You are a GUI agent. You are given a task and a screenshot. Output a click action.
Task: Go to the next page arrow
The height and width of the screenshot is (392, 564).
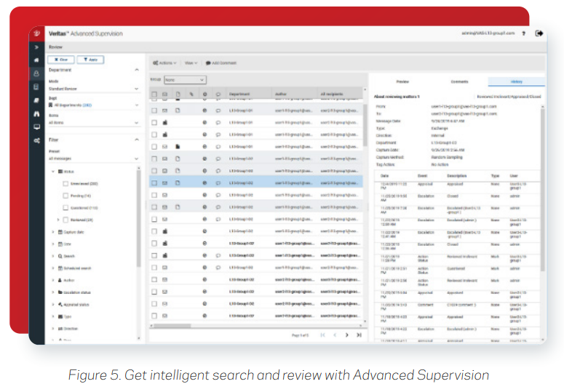(346, 335)
